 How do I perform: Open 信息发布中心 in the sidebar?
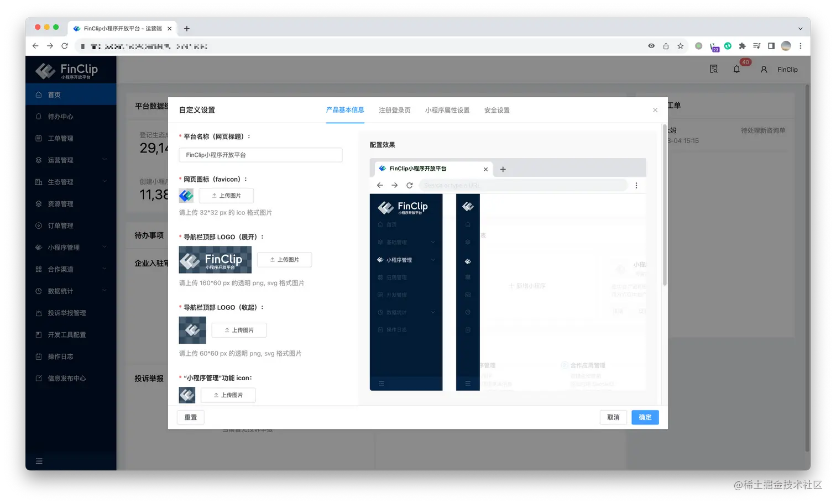click(x=71, y=379)
